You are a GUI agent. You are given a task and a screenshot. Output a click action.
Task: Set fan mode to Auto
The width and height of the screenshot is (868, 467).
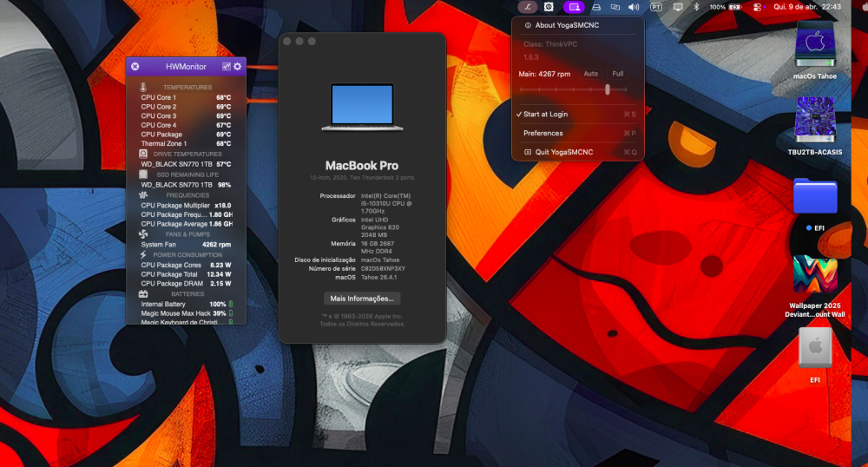coord(590,74)
